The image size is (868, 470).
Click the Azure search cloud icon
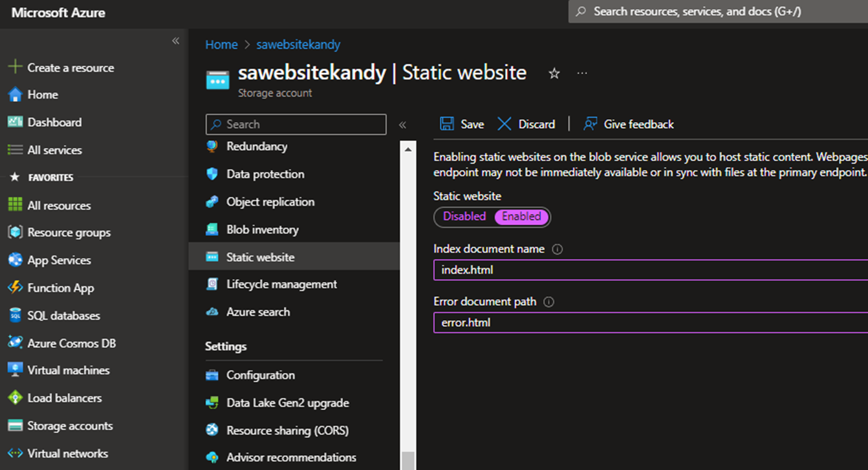coord(212,312)
